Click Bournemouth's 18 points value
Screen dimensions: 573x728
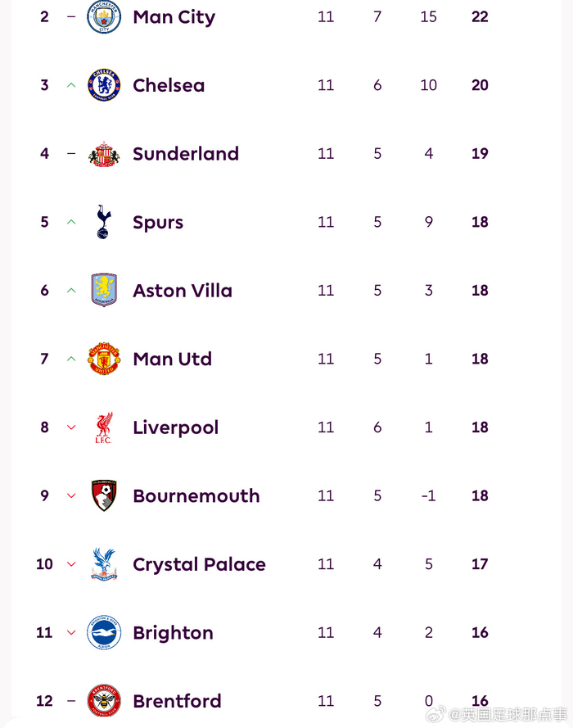click(x=480, y=496)
